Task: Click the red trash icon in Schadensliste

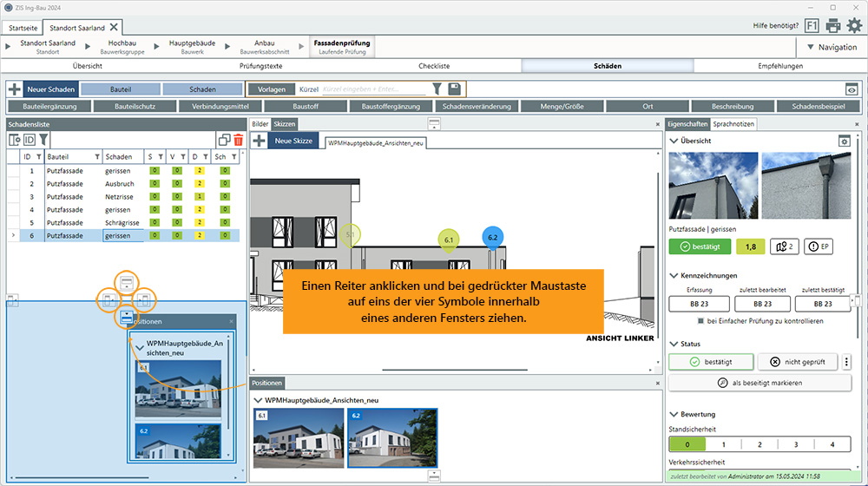Action: click(x=239, y=140)
